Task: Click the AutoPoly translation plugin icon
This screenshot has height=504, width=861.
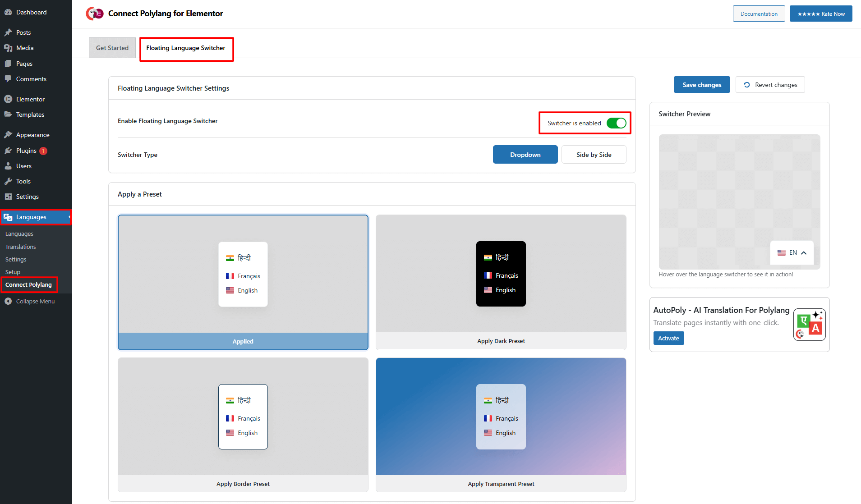Action: click(809, 325)
